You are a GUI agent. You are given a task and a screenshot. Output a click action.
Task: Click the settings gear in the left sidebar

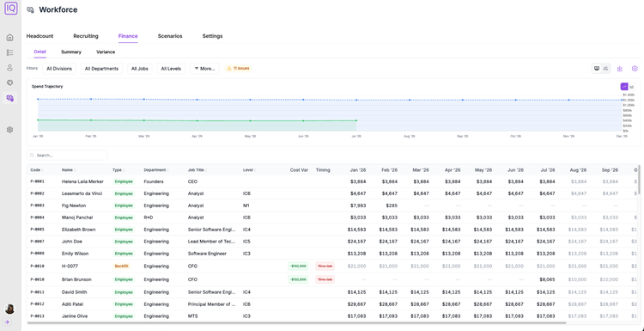[9, 130]
